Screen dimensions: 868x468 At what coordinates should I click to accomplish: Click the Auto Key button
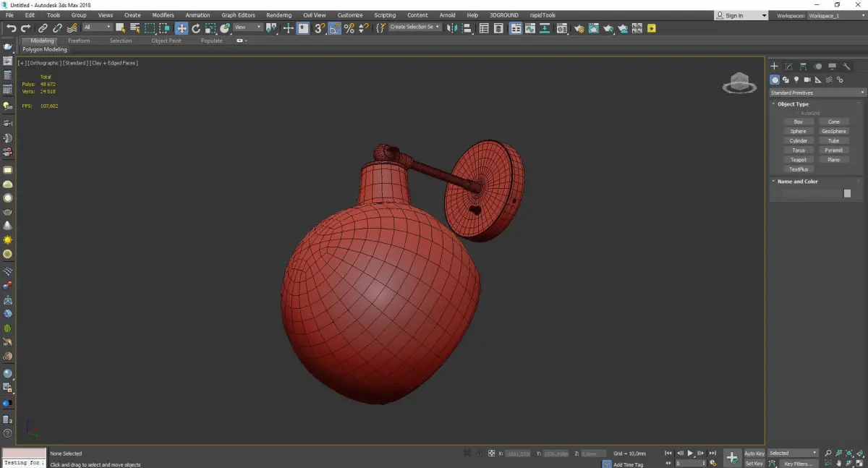[x=754, y=454]
